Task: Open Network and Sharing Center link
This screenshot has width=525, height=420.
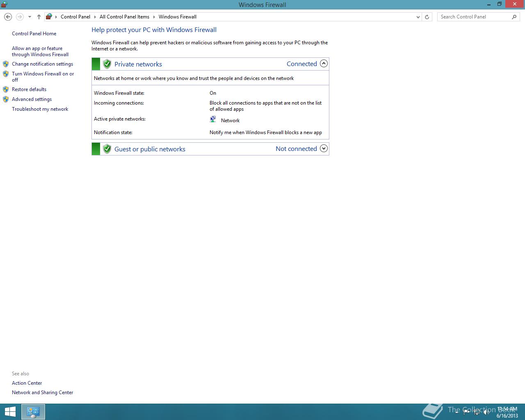Action: 43,393
